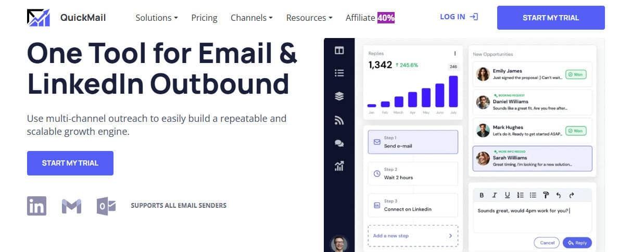
Task: Open the Sarah Williams message
Action: pos(532,158)
